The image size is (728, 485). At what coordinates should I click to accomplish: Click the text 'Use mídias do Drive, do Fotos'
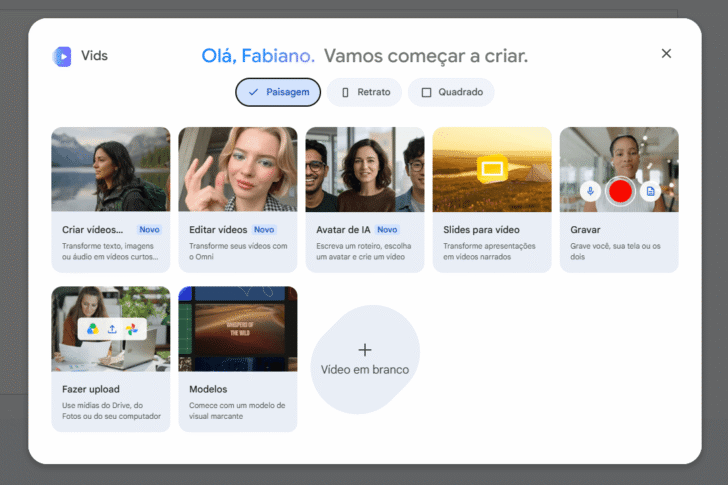[111, 410]
